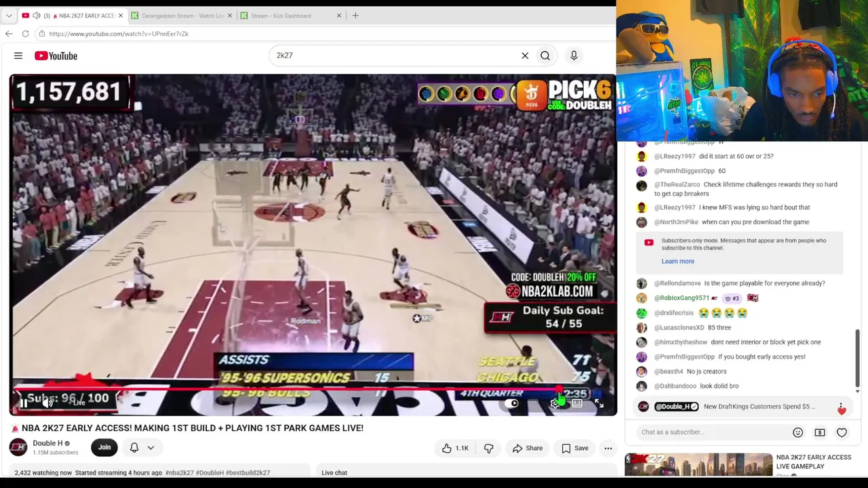Close the NBA 2K27 YouTube tab
The image size is (868, 488).
pos(121,16)
